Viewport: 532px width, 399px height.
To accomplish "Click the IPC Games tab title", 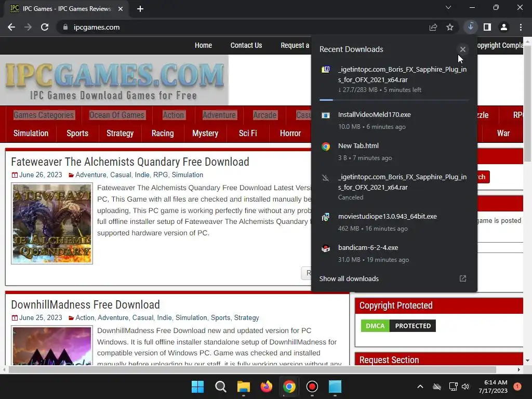I will click(x=67, y=9).
